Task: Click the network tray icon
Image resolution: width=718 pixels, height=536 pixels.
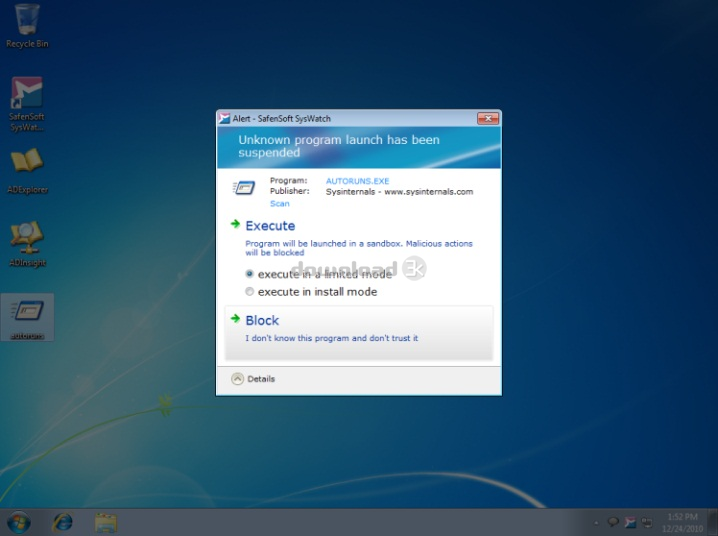Action: 647,522
